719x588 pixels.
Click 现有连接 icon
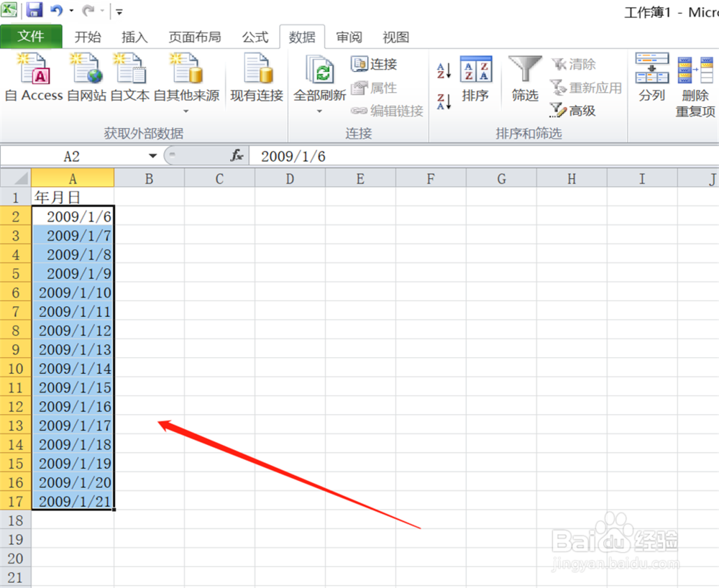[x=257, y=77]
